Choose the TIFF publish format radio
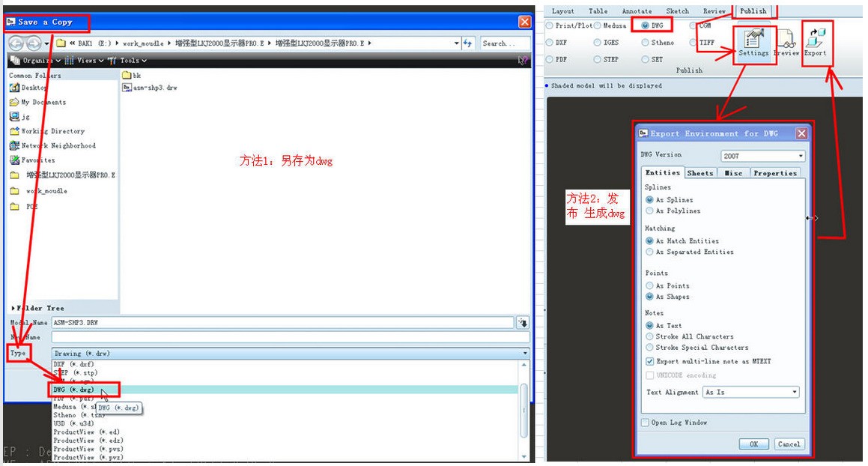This screenshot has width=868, height=466. point(693,43)
